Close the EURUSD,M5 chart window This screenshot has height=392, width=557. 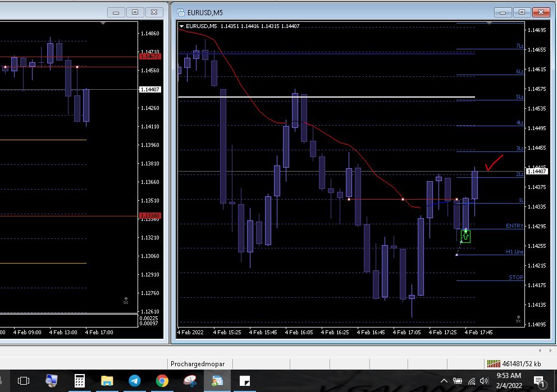(x=541, y=12)
